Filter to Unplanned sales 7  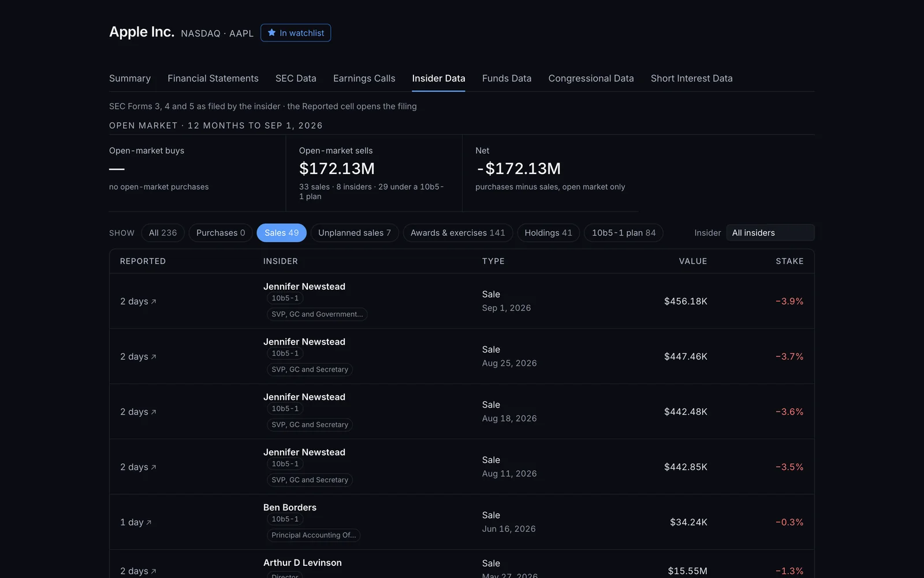(355, 233)
